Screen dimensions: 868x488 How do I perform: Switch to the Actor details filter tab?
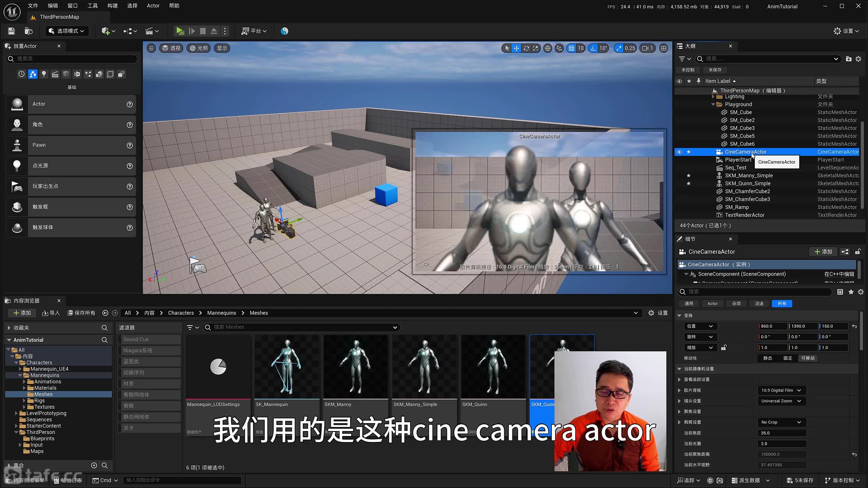[712, 304]
